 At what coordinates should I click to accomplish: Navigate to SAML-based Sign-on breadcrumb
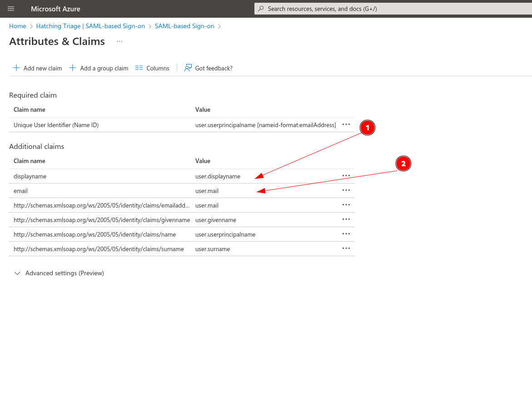click(x=184, y=26)
